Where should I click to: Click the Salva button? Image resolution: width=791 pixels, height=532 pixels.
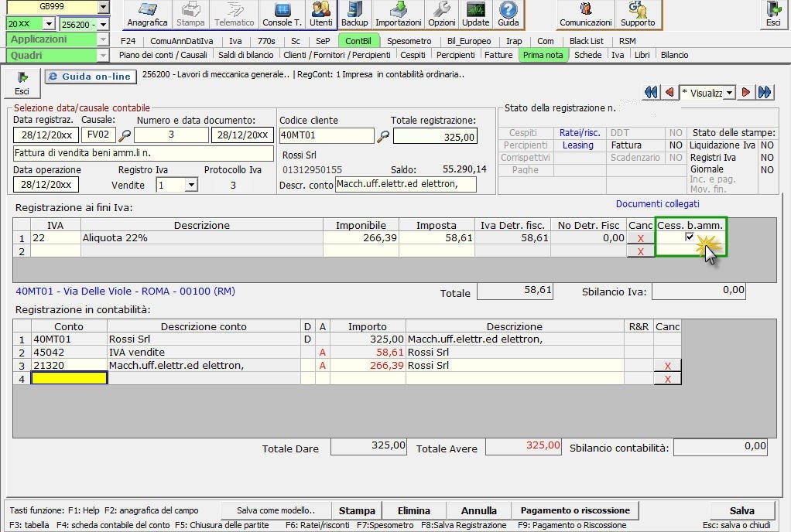pos(741,510)
